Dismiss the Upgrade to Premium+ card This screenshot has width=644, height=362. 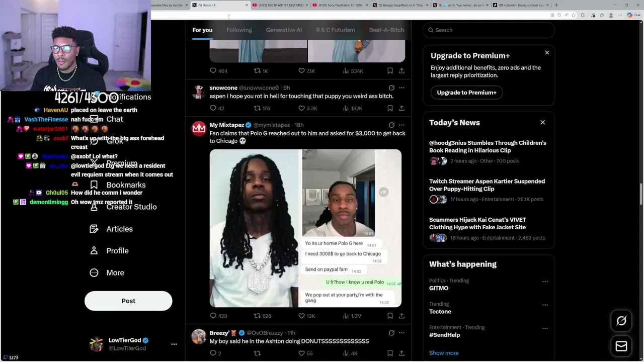click(547, 52)
